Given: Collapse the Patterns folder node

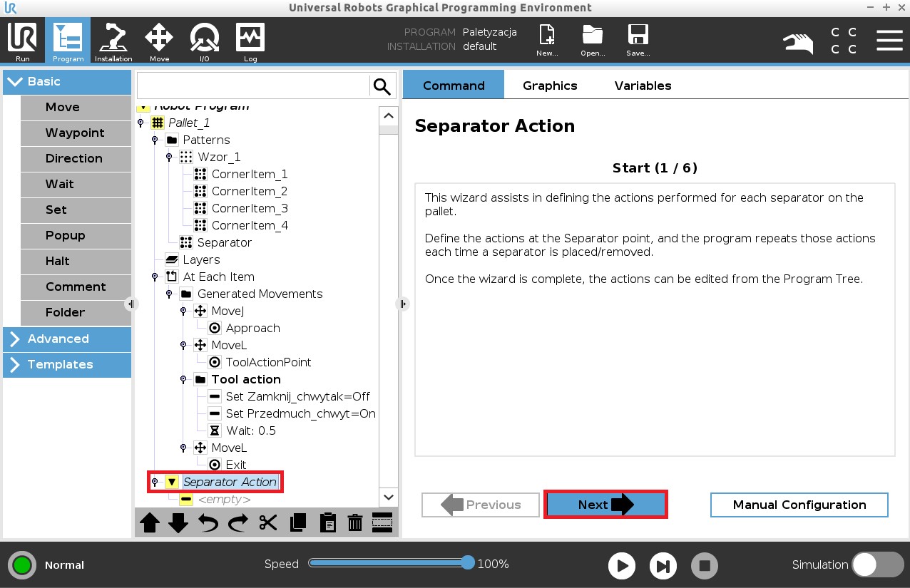Looking at the screenshot, I should click(x=155, y=140).
